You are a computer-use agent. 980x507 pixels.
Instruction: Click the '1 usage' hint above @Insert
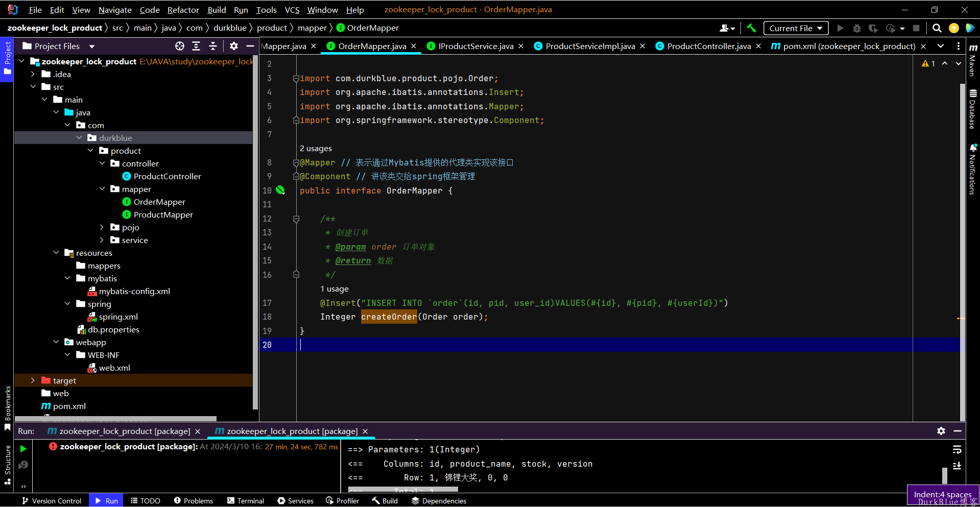[x=334, y=289]
